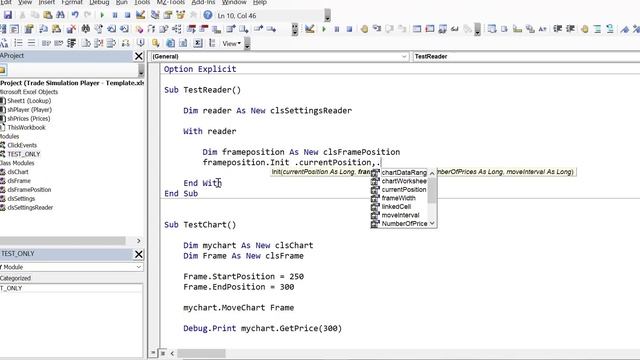640x360 pixels.
Task: Open the Format menu
Action: pyautogui.click(x=72, y=2)
